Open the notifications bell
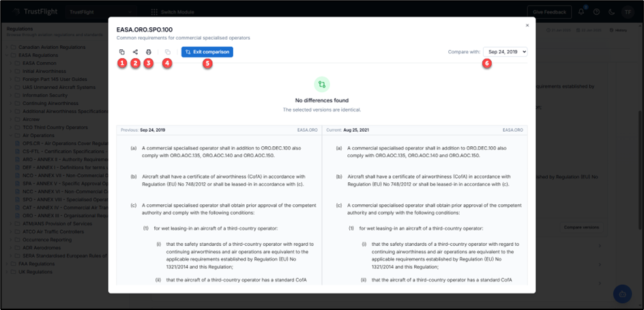 click(581, 12)
